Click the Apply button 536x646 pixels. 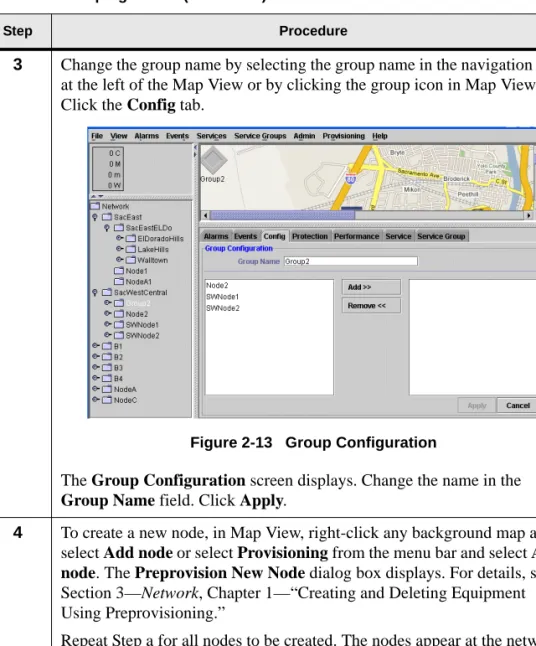click(x=477, y=405)
